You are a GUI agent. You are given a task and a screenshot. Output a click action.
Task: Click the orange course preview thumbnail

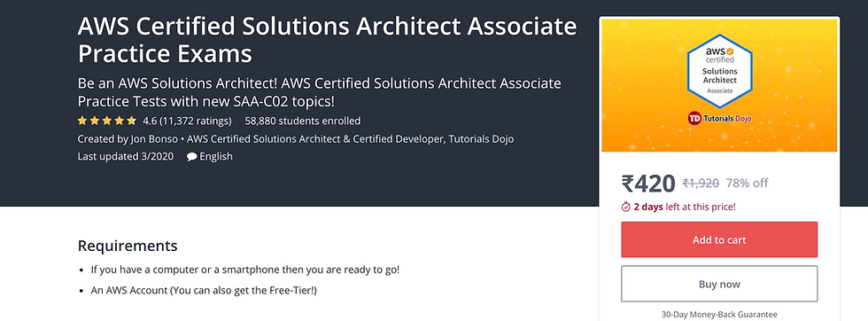tap(719, 85)
